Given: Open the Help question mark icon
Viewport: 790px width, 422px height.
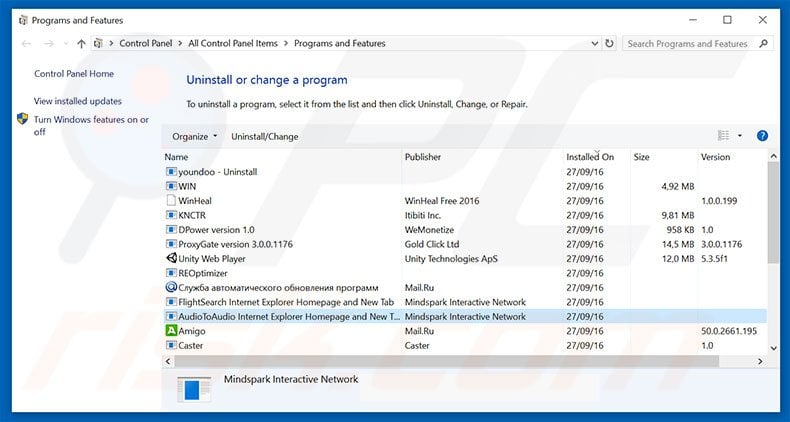Looking at the screenshot, I should [762, 135].
